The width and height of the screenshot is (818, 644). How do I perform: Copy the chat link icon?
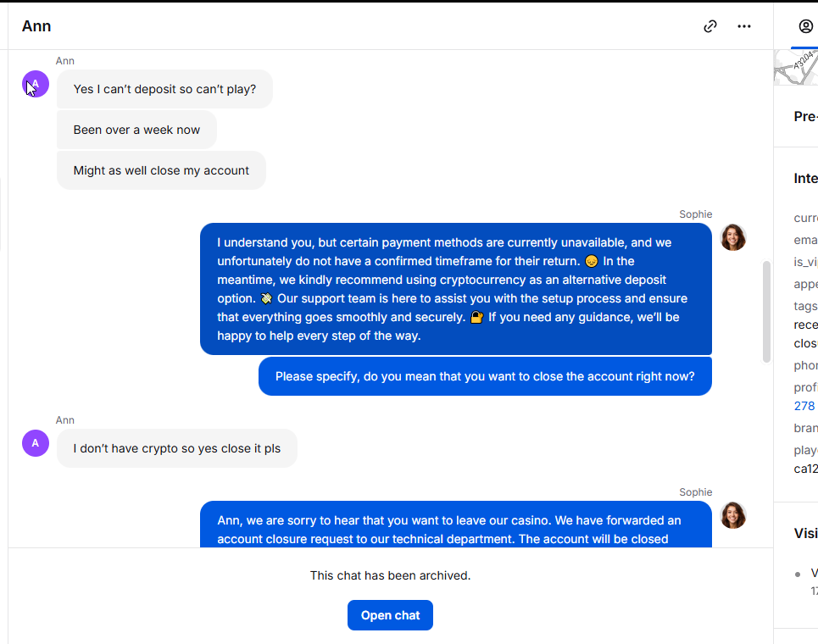coord(710,26)
